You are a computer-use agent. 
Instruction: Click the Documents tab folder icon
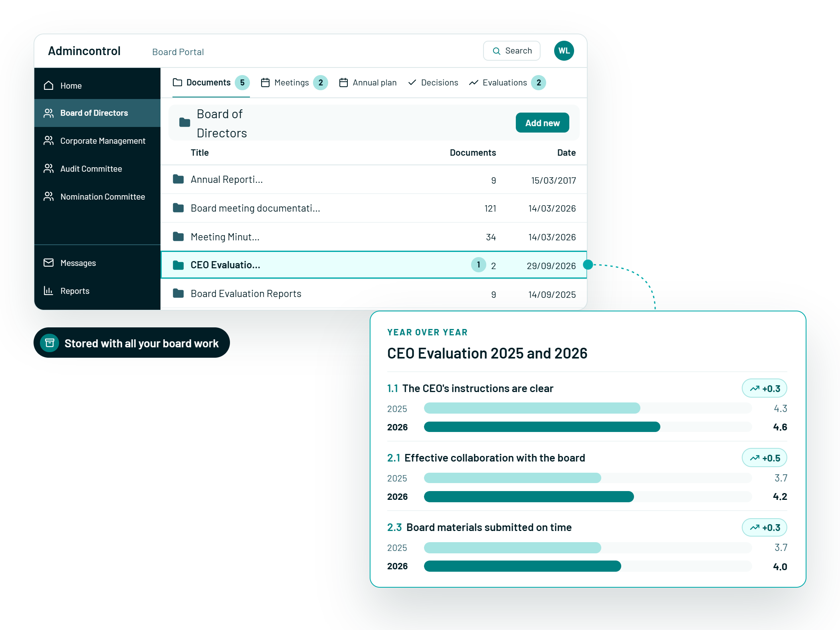coord(177,82)
